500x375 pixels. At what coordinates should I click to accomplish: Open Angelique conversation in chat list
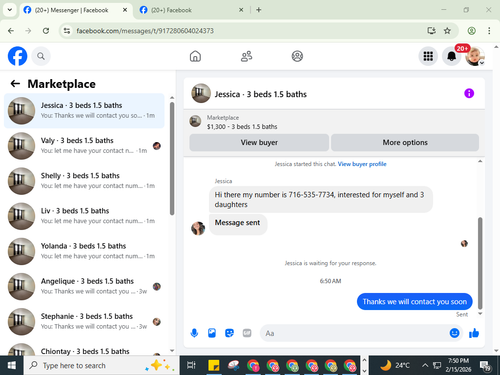tap(84, 286)
